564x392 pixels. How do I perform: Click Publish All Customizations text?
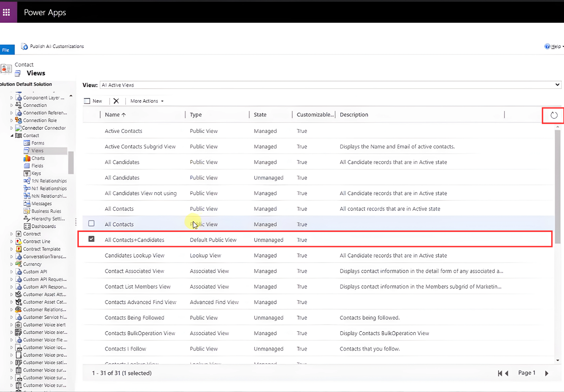coord(57,46)
